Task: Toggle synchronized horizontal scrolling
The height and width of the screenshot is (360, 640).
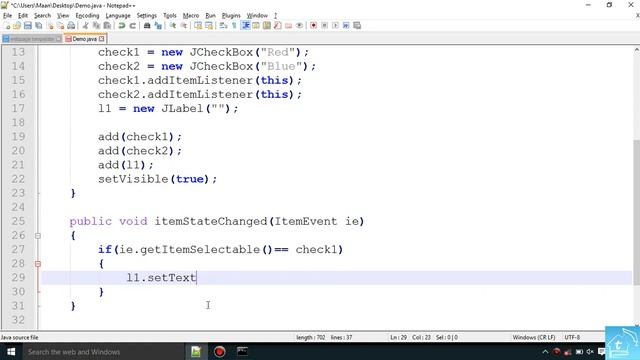Action: [209, 26]
